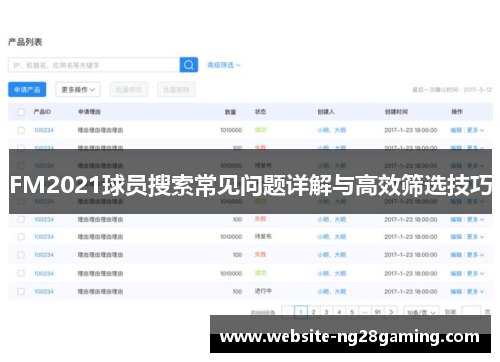Go to next page arrow in pagination
This screenshot has height=362, width=500.
click(x=391, y=312)
